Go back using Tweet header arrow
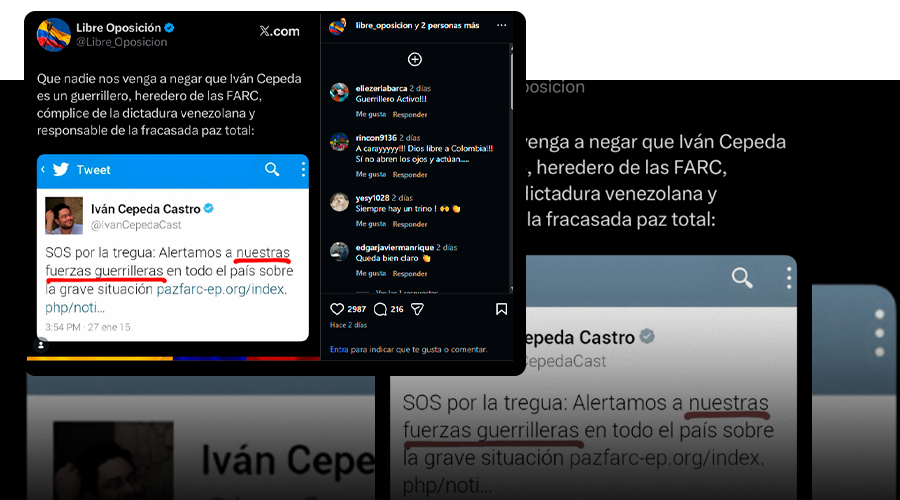 (43, 169)
